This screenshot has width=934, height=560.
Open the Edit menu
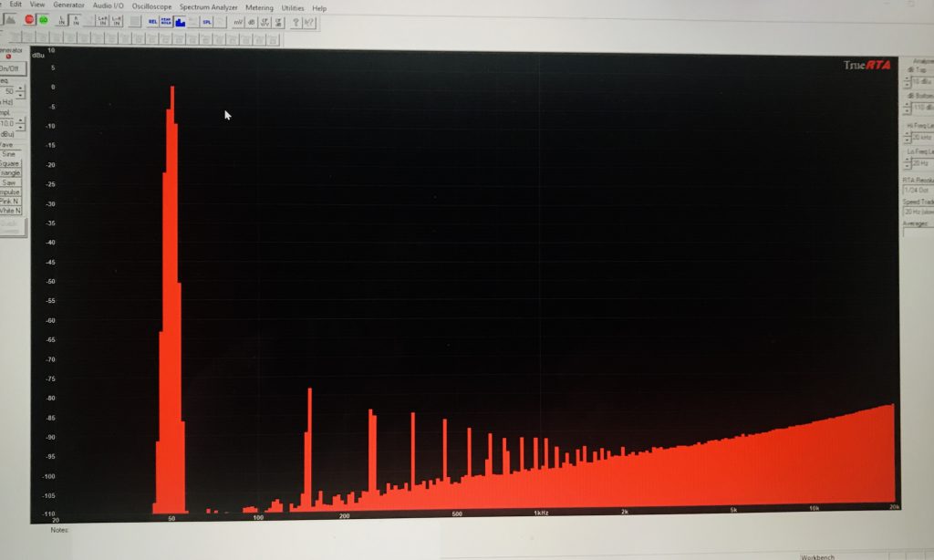16,5
